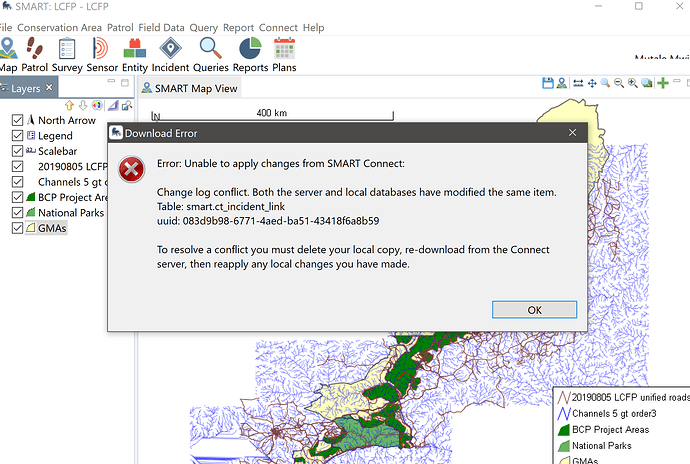This screenshot has height=464, width=690.
Task: Click the 400 km scalebar on map
Action: point(272,114)
